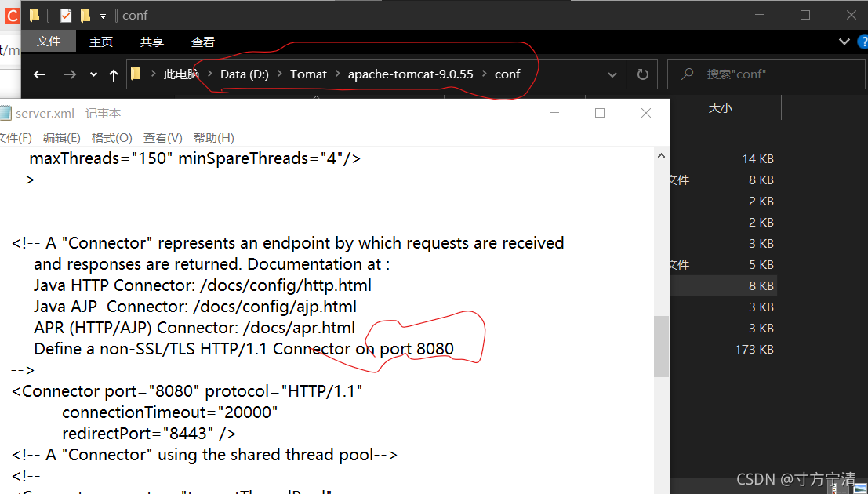Viewport: 868px width, 494px height.
Task: Open Explorer help with the blue question icon
Action: click(863, 42)
